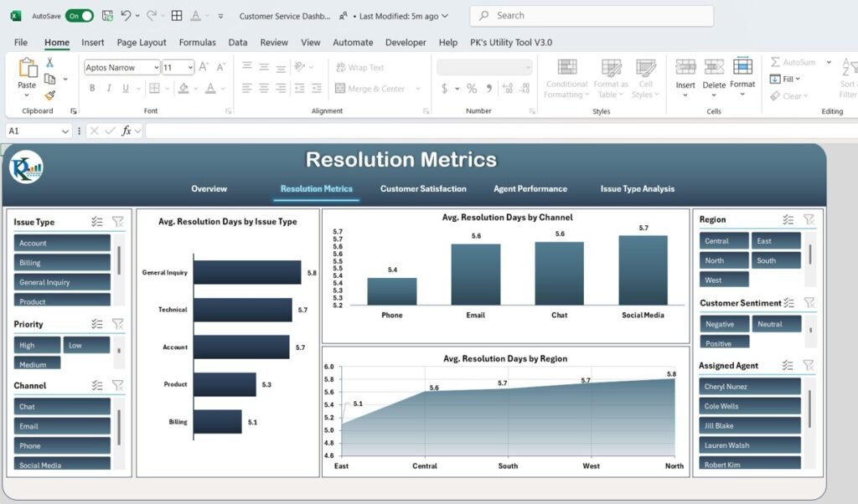Clear the filter on Issue Type slicer
The image size is (858, 504).
click(x=119, y=222)
